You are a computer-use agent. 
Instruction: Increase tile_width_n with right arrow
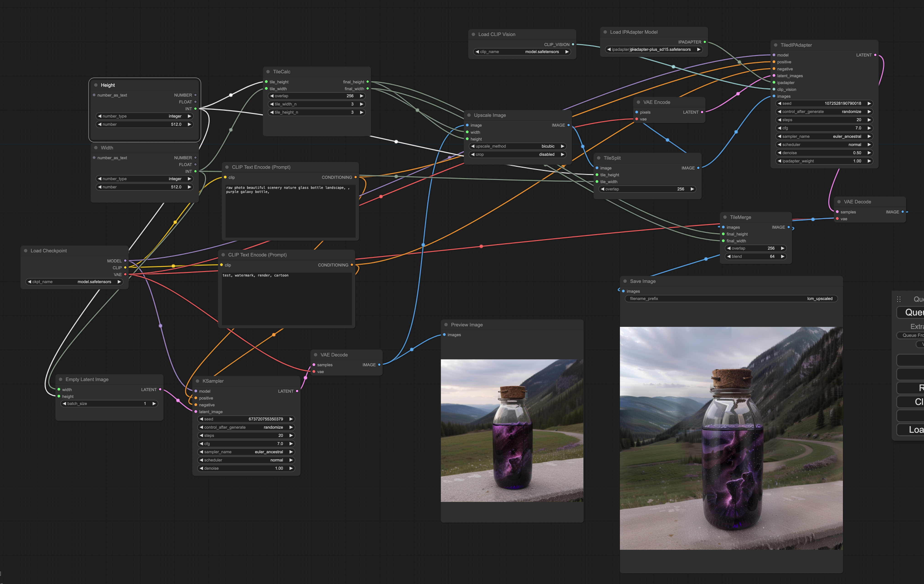tap(362, 104)
